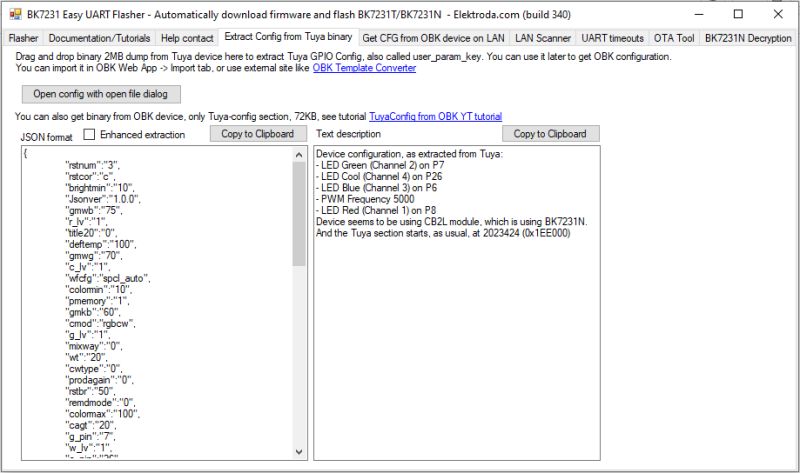Click the "gmwb":"75" JSON line
Image resolution: width=800 pixels, height=473 pixels.
[94, 210]
